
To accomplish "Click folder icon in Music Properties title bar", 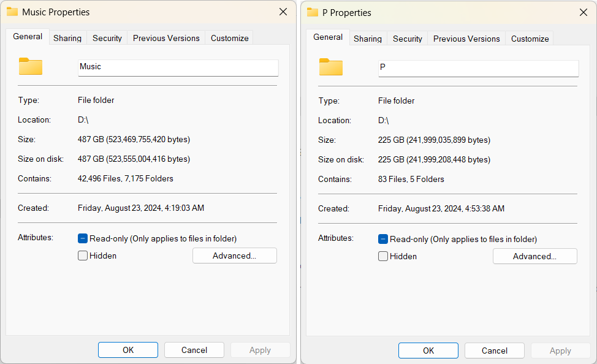I will tap(12, 12).
